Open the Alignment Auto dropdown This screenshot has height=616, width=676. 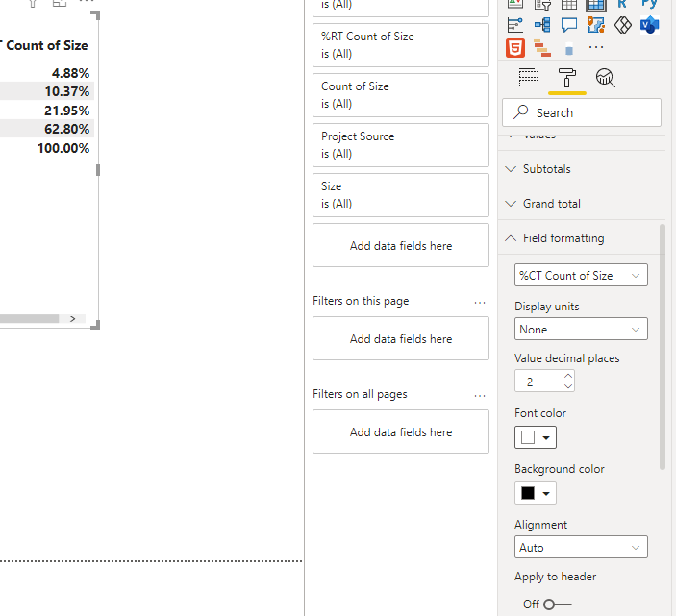click(x=581, y=547)
